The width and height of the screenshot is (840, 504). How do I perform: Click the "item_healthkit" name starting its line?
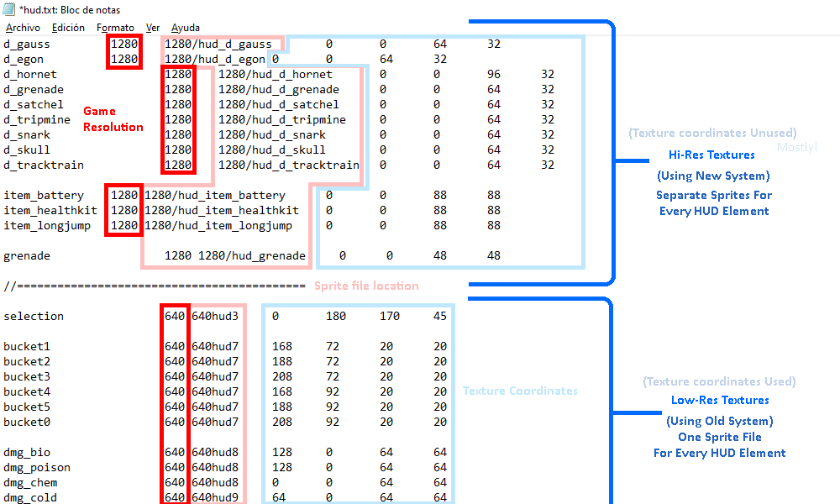pyautogui.click(x=50, y=211)
